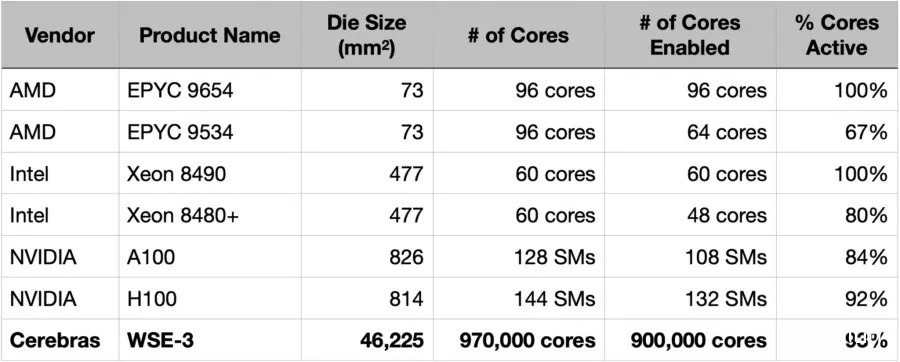The width and height of the screenshot is (900, 362).
Task: Select the Die Size column header
Action: tap(367, 35)
